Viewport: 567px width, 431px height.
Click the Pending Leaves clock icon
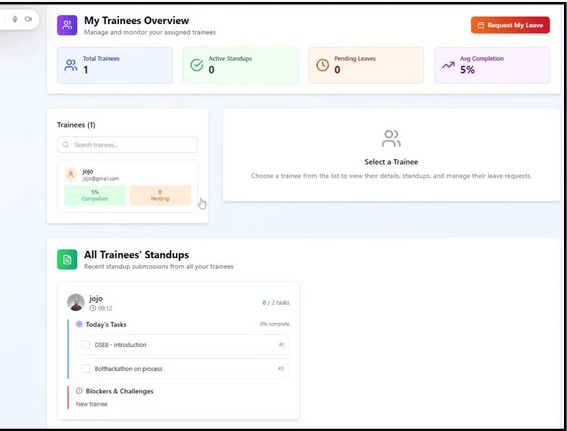pyautogui.click(x=323, y=65)
